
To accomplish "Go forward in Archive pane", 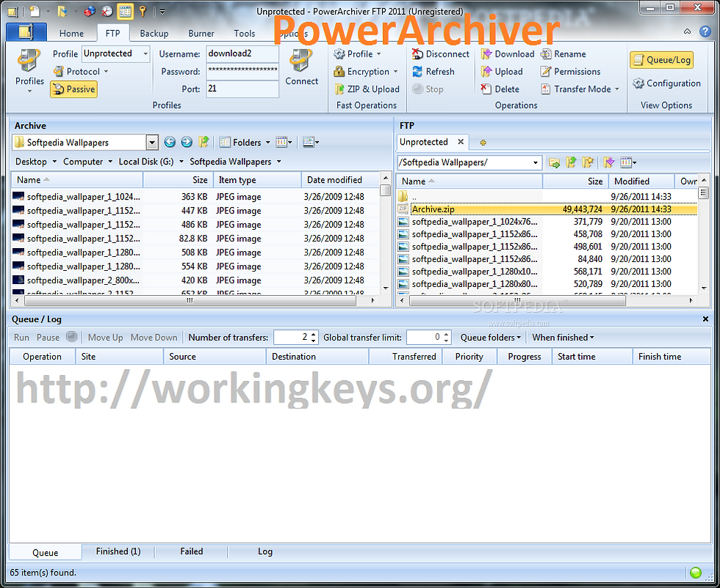I will (187, 142).
